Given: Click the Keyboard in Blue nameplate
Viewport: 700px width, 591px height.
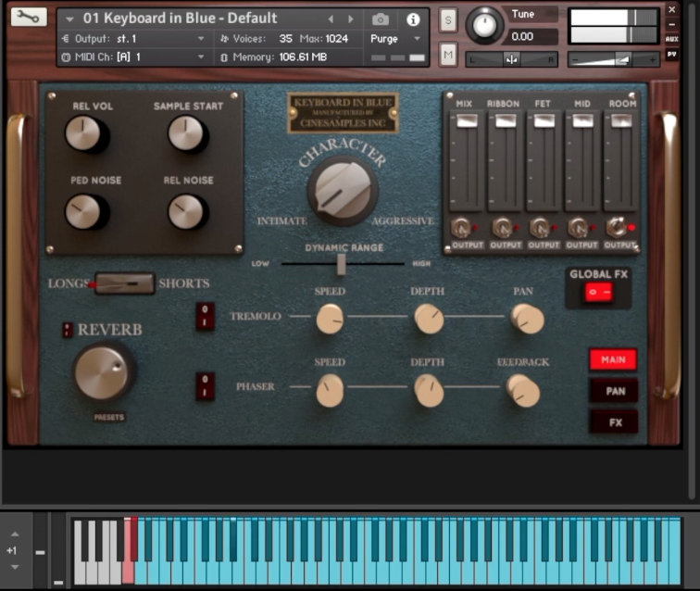Looking at the screenshot, I should pyautogui.click(x=343, y=113).
